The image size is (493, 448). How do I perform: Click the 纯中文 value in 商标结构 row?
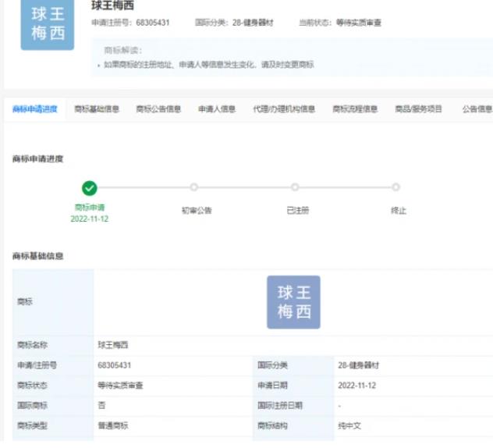349,426
